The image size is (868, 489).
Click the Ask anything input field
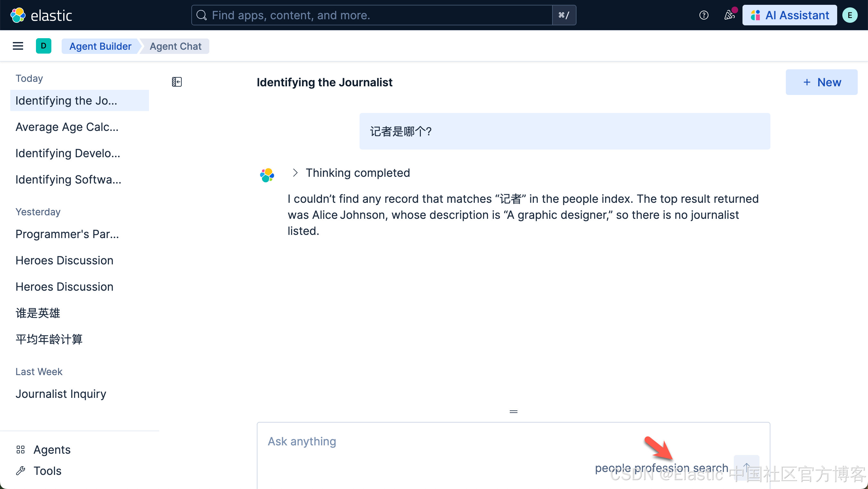tap(438, 441)
